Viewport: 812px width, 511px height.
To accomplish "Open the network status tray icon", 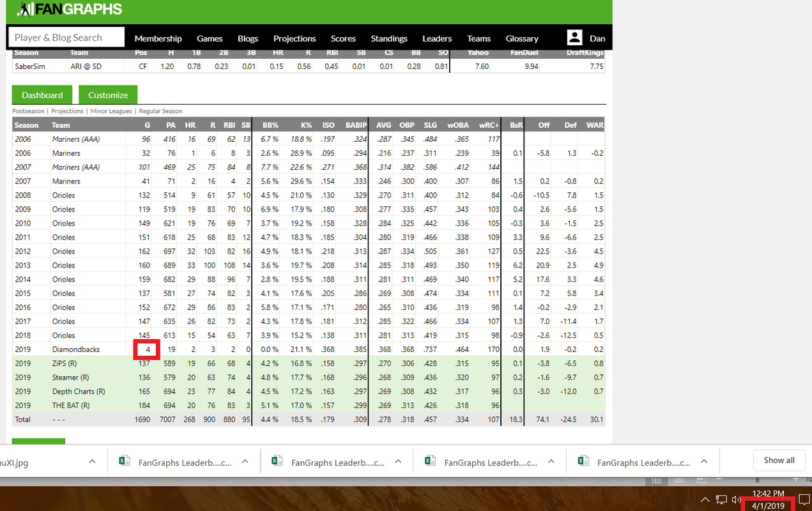I will 721,500.
